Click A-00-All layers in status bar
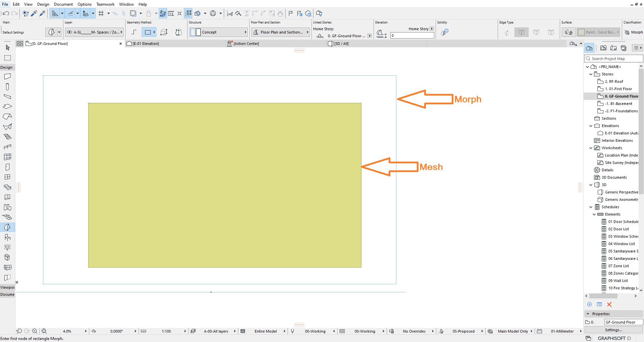 point(216,331)
